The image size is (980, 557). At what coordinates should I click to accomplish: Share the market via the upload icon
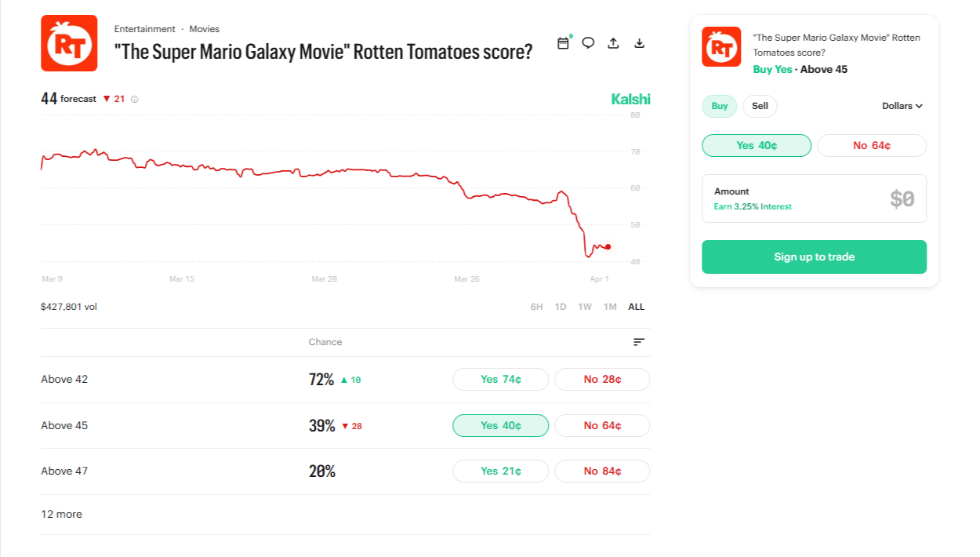[x=613, y=43]
